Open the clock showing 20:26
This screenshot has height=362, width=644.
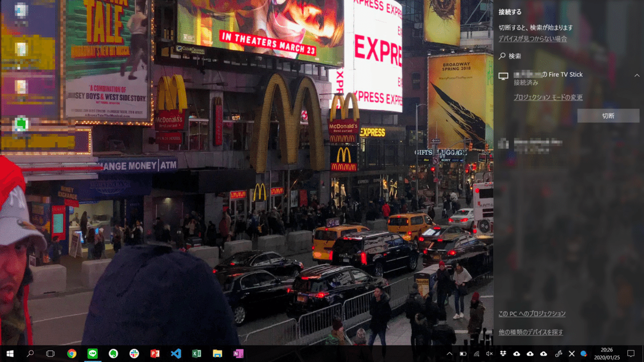606,353
